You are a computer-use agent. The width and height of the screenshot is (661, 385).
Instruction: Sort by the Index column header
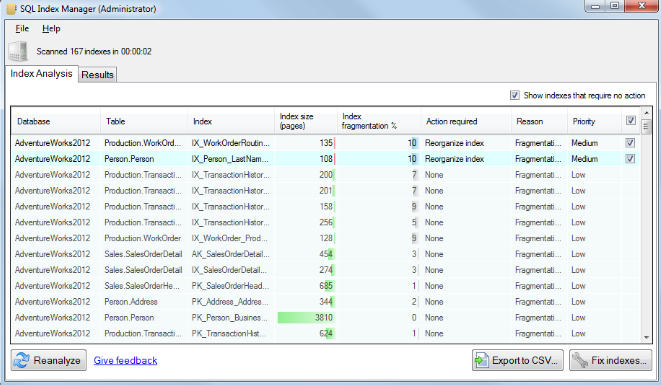pyautogui.click(x=231, y=121)
